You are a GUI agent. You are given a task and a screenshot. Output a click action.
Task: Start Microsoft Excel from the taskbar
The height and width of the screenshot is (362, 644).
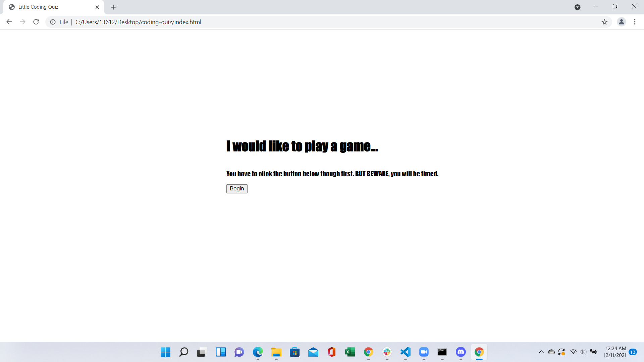click(350, 352)
